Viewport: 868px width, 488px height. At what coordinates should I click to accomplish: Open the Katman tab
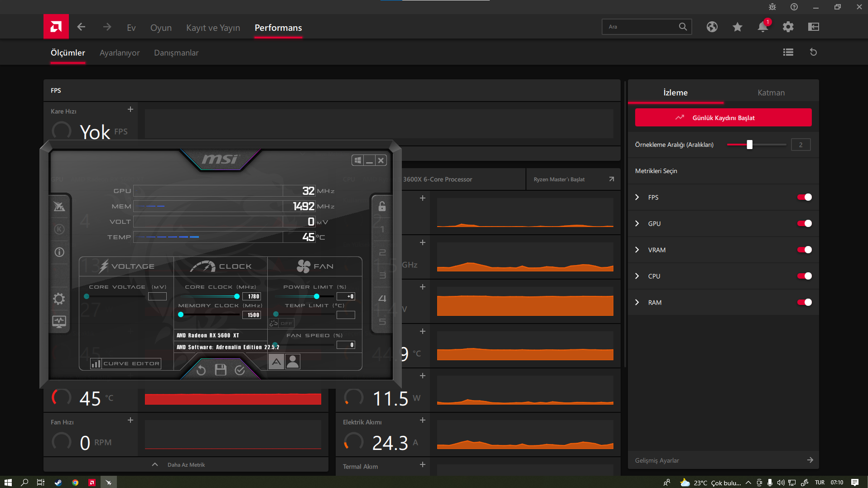point(771,92)
